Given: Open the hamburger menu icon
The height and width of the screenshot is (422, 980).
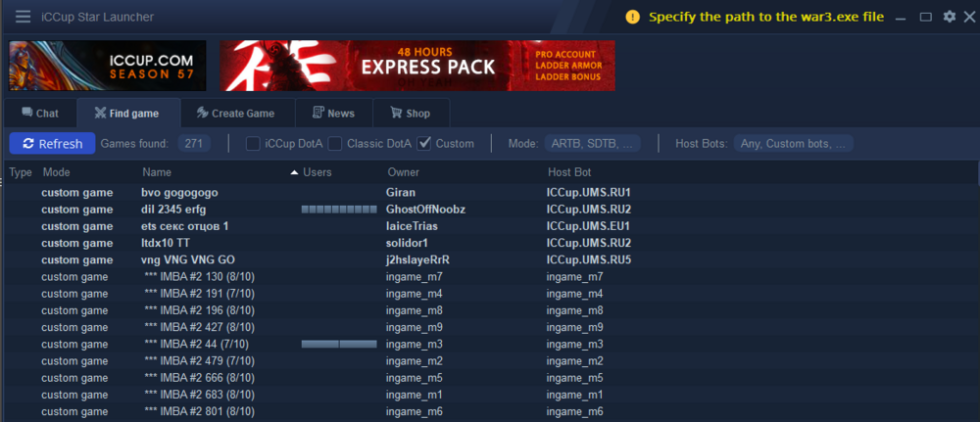Looking at the screenshot, I should click(x=23, y=17).
